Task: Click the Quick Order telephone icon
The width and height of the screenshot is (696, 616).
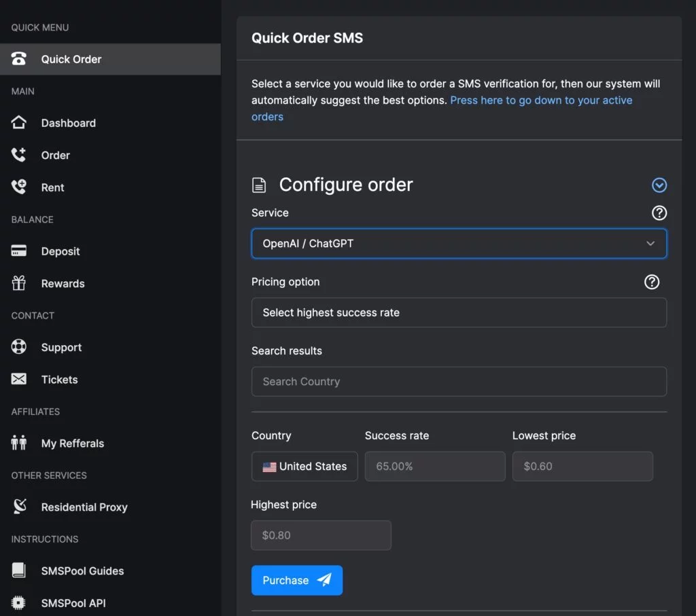Action: 19,59
